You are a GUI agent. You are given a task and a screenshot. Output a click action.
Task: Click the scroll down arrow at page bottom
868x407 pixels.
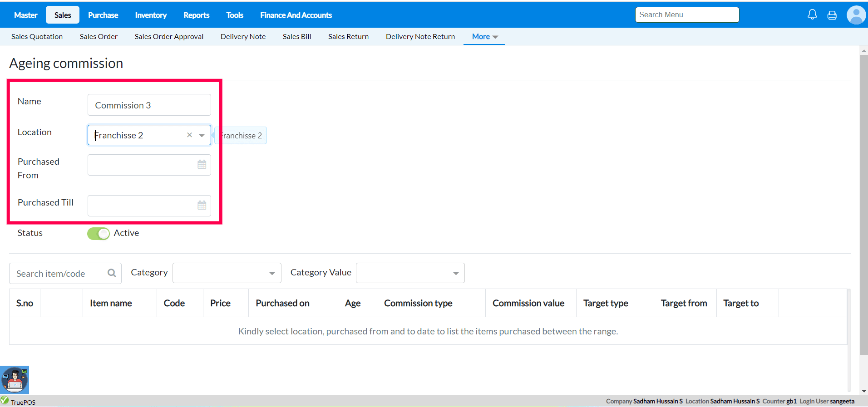coord(864,391)
